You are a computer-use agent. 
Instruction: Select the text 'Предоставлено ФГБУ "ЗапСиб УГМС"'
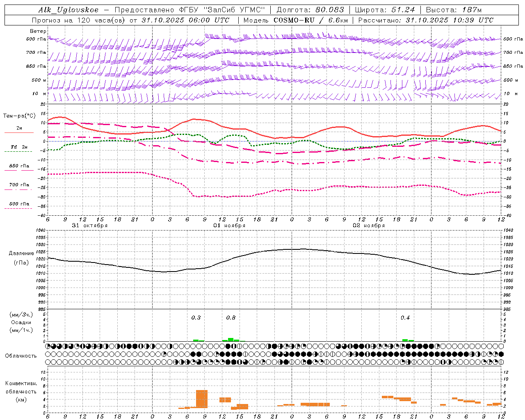click(x=190, y=10)
